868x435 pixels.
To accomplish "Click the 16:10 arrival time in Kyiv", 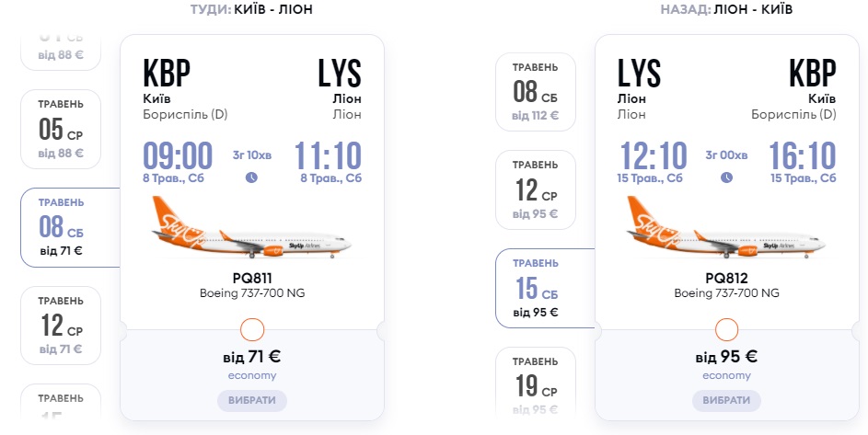I will (803, 155).
